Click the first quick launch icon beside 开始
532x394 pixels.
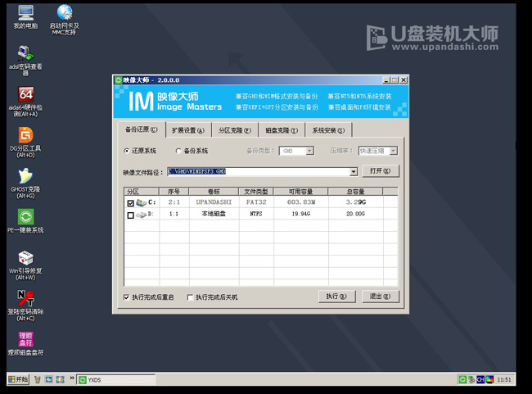coord(38,379)
